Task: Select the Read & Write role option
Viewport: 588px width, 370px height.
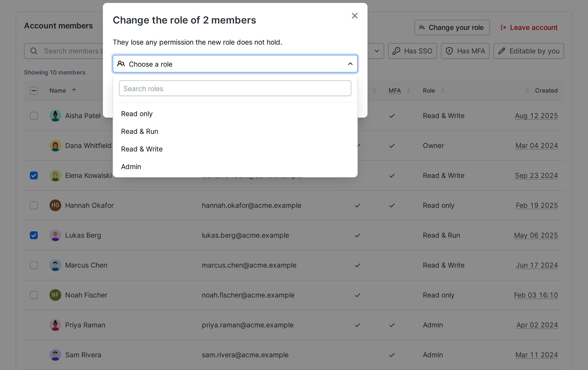Action: point(235,149)
